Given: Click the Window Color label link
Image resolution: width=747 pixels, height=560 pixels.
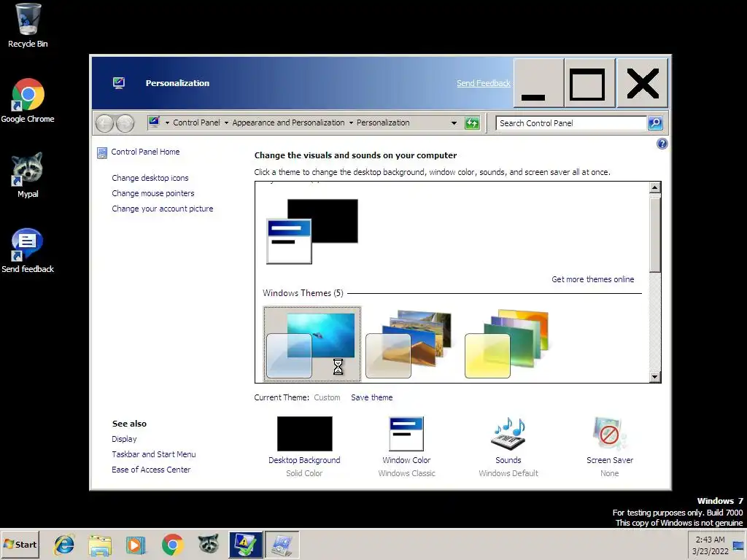Looking at the screenshot, I should tap(406, 460).
